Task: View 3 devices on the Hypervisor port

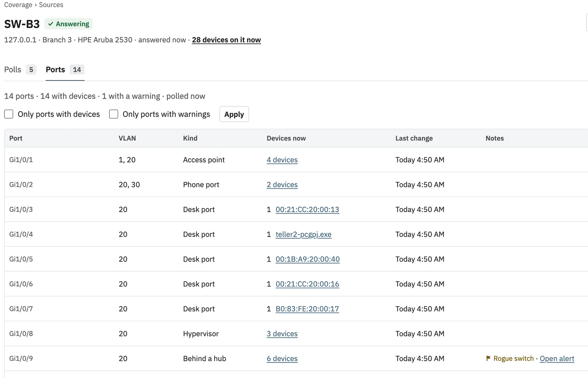Action: click(282, 334)
